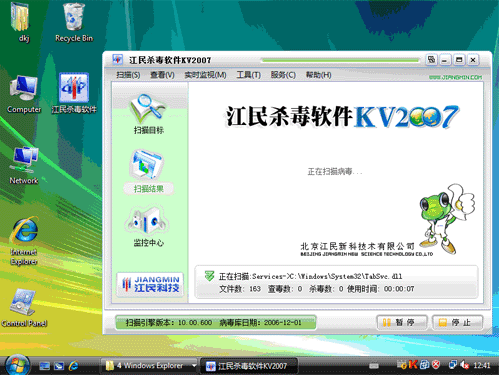Follow the www.jiangmin.com link
The width and height of the screenshot is (500, 375).
[455, 77]
